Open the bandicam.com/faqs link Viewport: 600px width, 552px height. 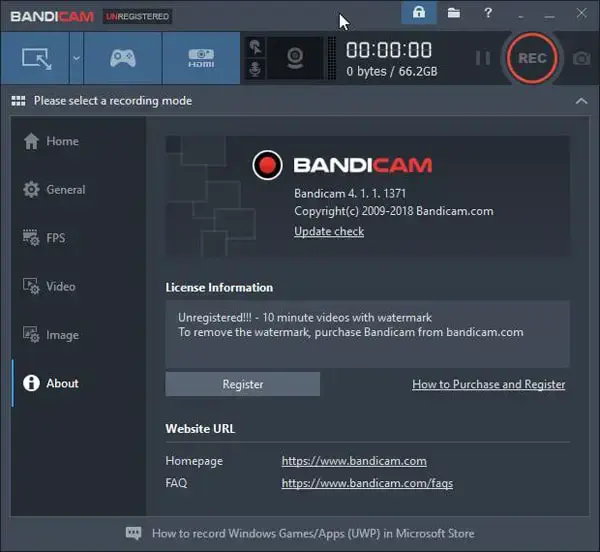(367, 483)
